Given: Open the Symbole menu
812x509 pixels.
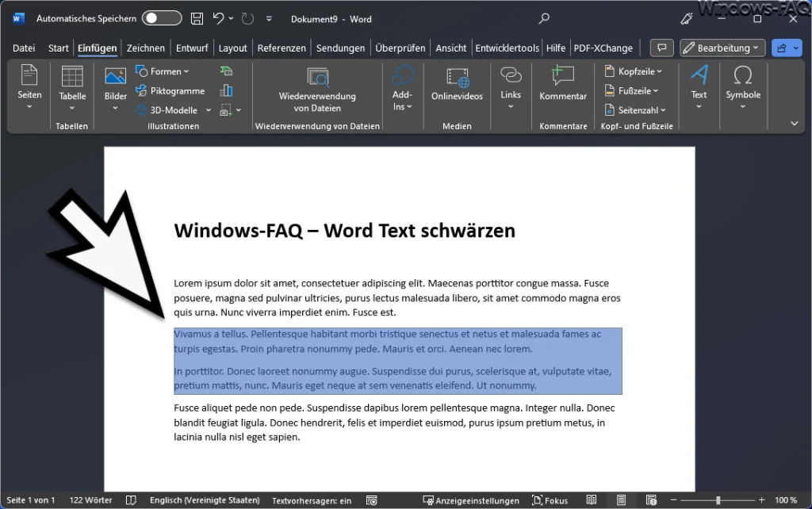Looking at the screenshot, I should tap(743, 88).
